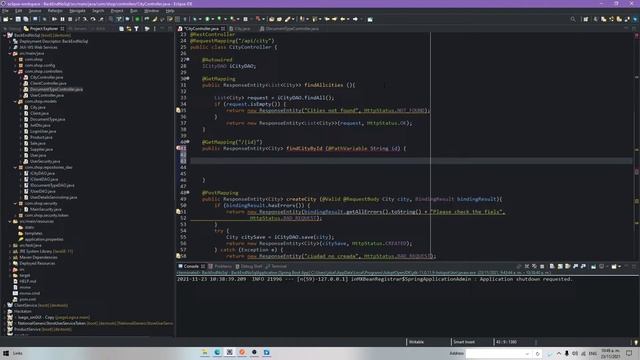
Task: Click the Link with Editor icon in Project Explorer
Action: tap(129, 29)
